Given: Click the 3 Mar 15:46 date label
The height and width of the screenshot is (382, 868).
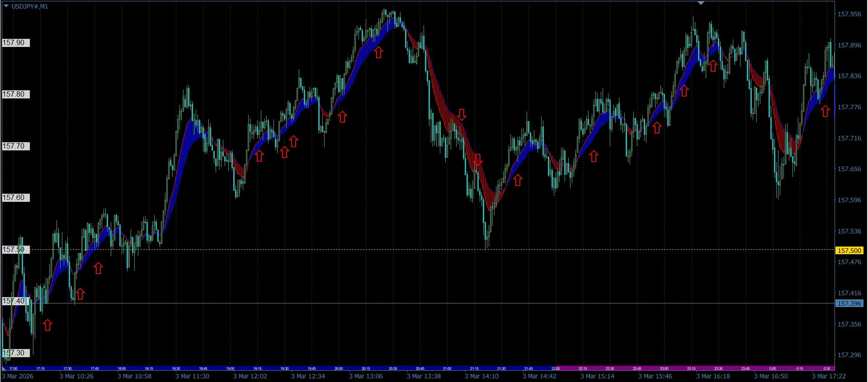Looking at the screenshot, I should tap(655, 376).
